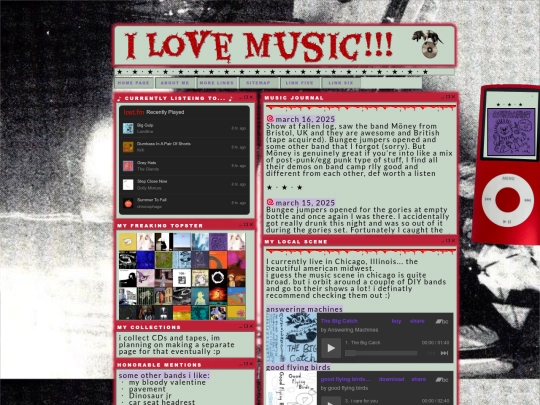Viewport: 540px width, 405px height.
Task: Go to the ABOUT ME tab
Action: pos(175,83)
